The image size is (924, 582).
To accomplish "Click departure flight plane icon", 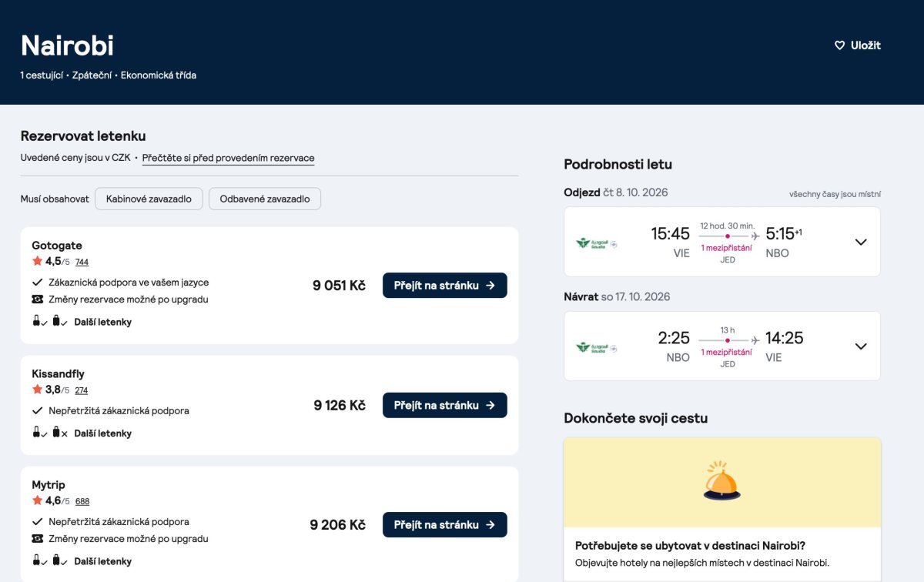I will (x=755, y=236).
